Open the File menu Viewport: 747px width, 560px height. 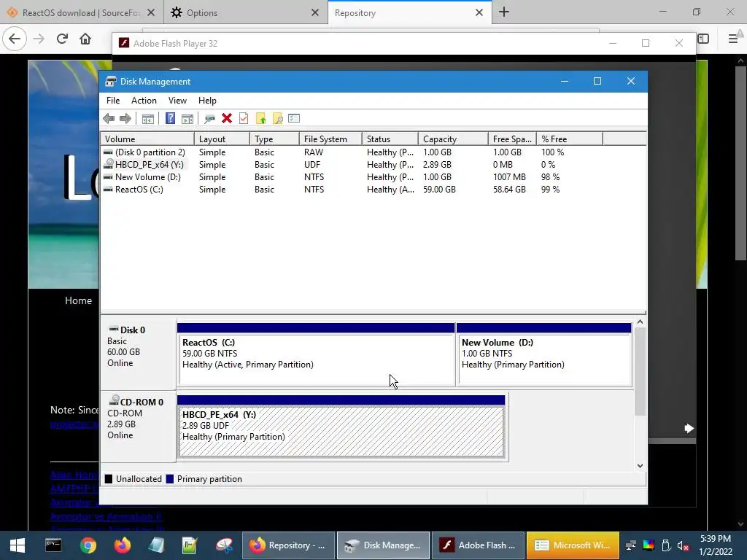(113, 101)
